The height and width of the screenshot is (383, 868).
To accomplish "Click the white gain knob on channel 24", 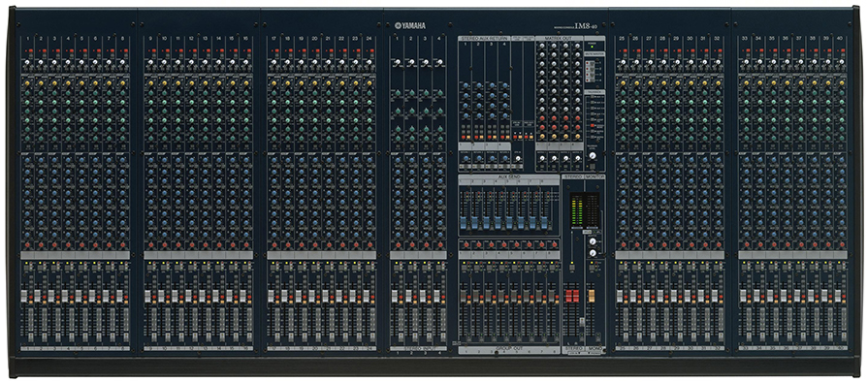I will tap(369, 62).
